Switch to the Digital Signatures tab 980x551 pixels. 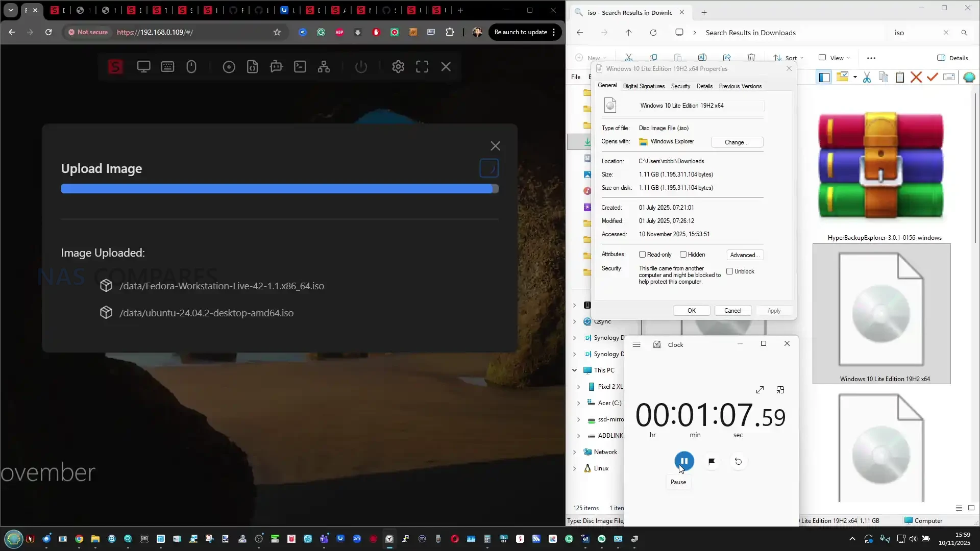(644, 86)
